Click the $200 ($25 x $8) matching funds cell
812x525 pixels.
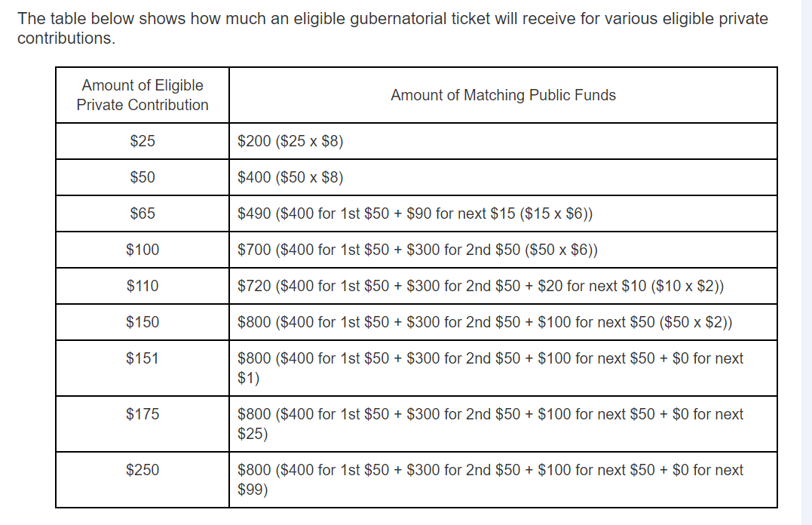click(x=503, y=141)
